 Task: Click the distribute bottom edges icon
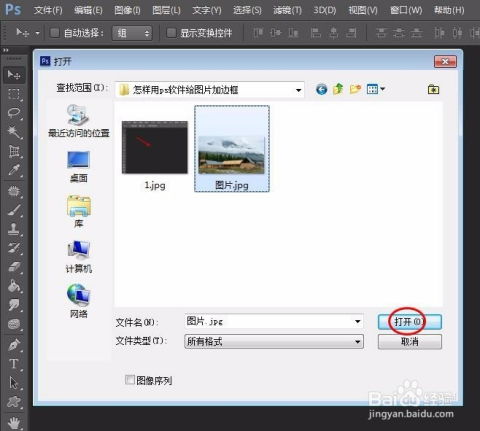pyautogui.click(x=417, y=33)
